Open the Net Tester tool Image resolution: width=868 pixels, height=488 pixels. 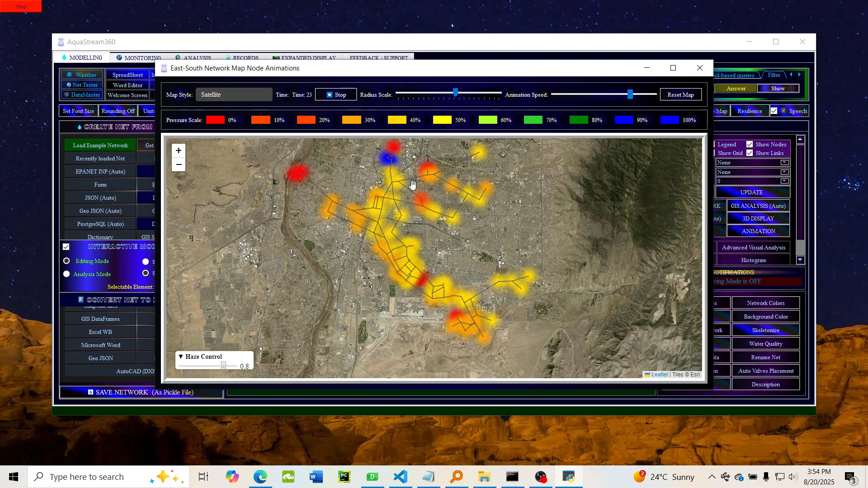coord(82,85)
